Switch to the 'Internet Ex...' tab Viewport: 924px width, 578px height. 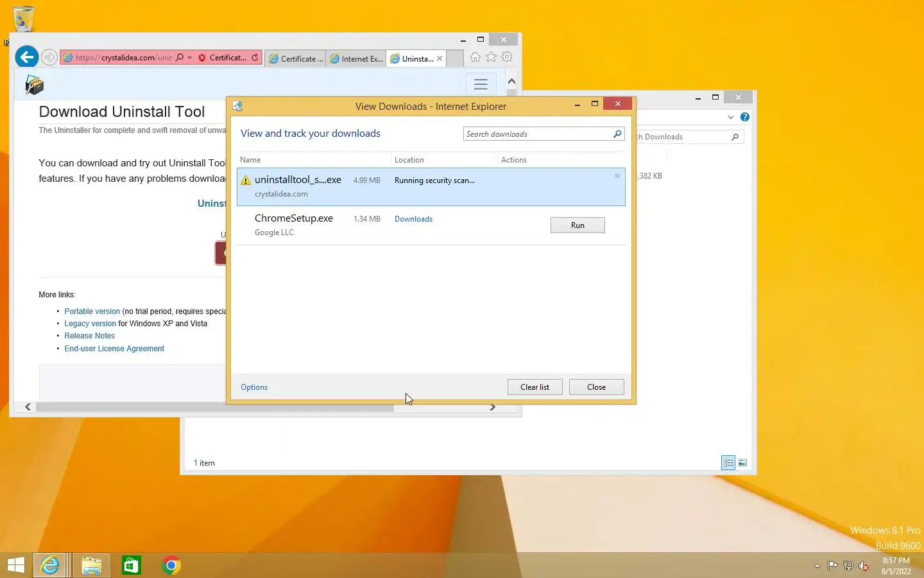pos(356,58)
